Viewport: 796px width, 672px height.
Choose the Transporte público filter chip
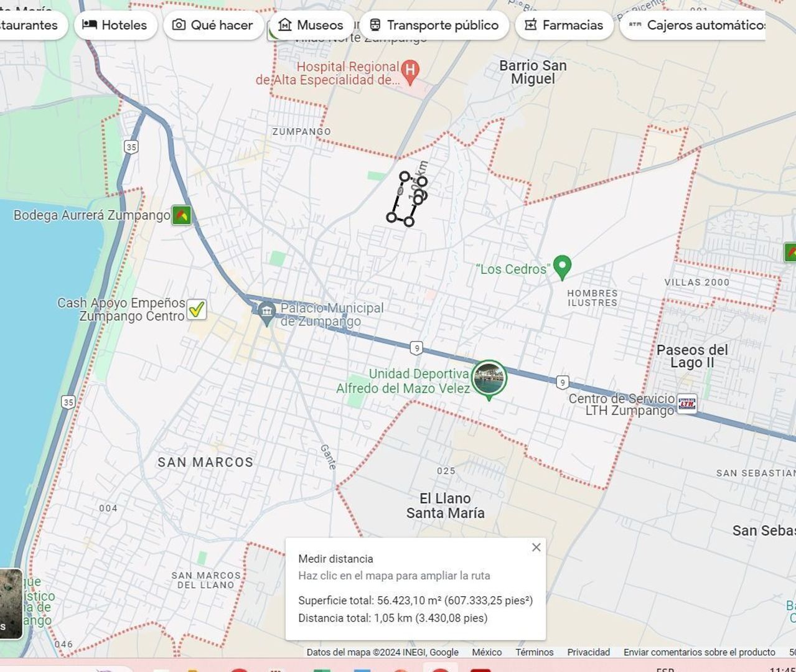[x=434, y=25]
